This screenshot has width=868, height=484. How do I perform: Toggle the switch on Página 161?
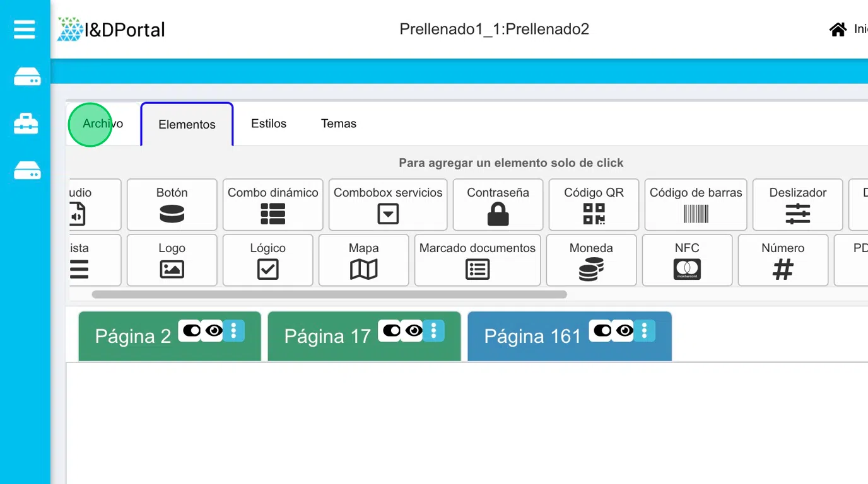coord(601,330)
